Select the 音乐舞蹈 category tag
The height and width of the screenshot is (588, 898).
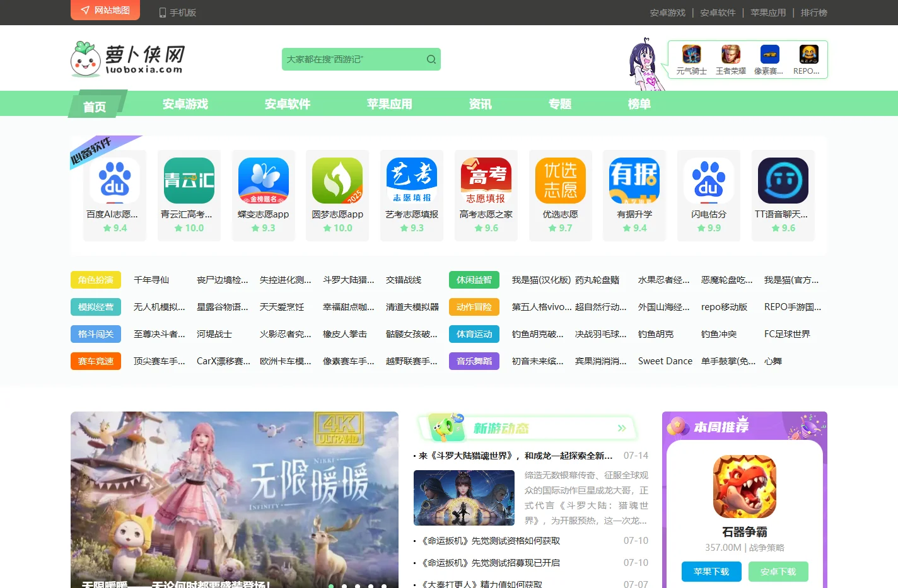tap(474, 361)
